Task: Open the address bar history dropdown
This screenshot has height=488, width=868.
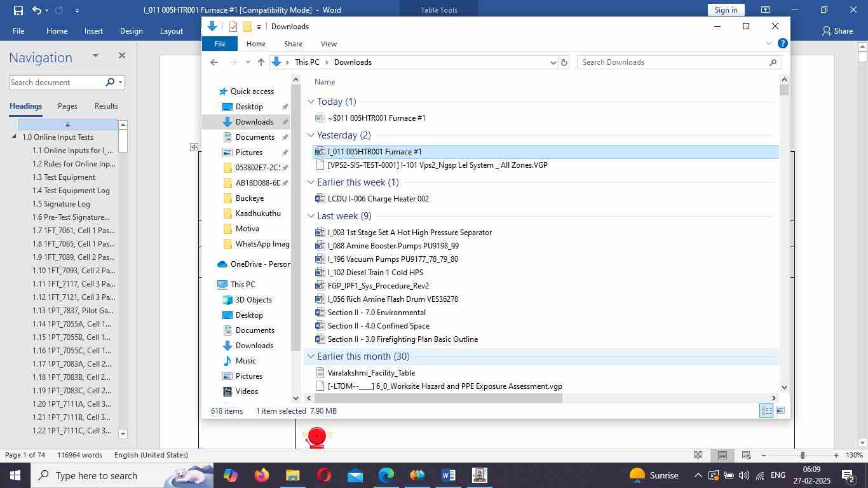Action: click(553, 62)
